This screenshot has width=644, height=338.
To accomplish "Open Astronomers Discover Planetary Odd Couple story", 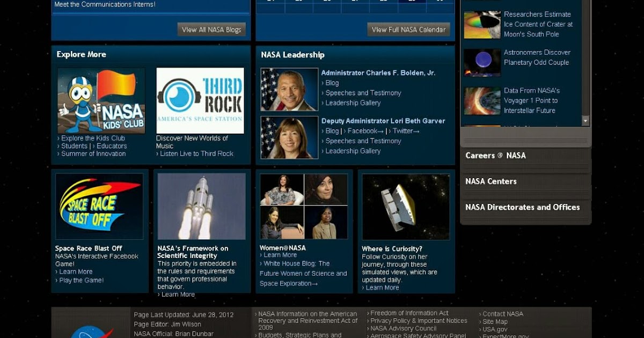I will click(537, 57).
